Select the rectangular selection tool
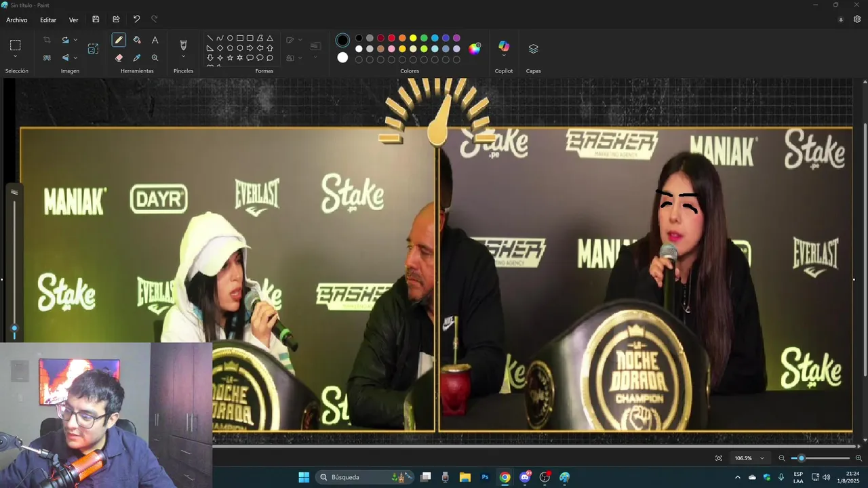The height and width of the screenshot is (488, 868). [15, 45]
